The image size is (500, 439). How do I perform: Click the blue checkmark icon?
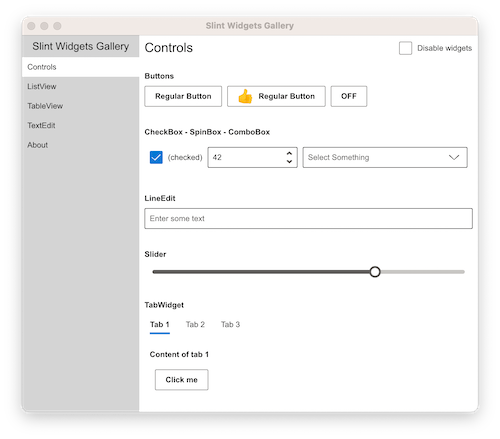(156, 157)
